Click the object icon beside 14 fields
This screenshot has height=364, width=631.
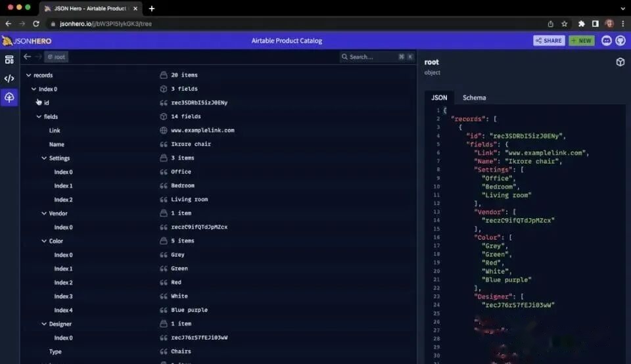click(164, 117)
